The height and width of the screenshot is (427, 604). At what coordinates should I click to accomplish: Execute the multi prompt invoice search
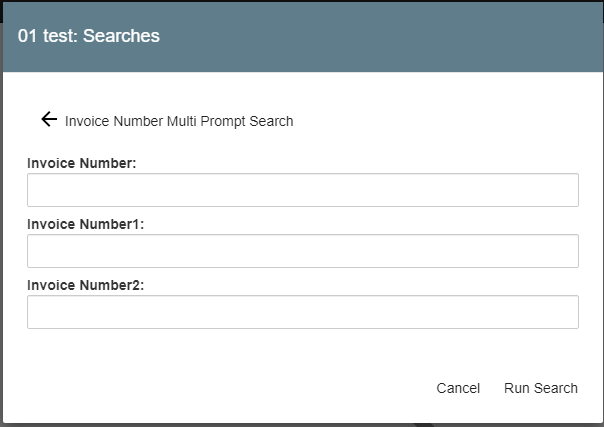tap(540, 388)
